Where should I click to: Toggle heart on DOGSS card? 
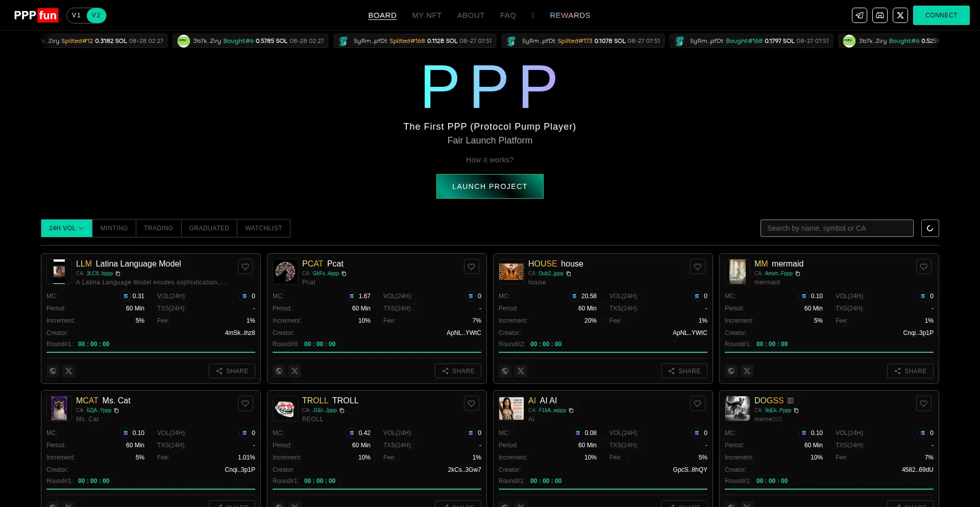(x=924, y=403)
